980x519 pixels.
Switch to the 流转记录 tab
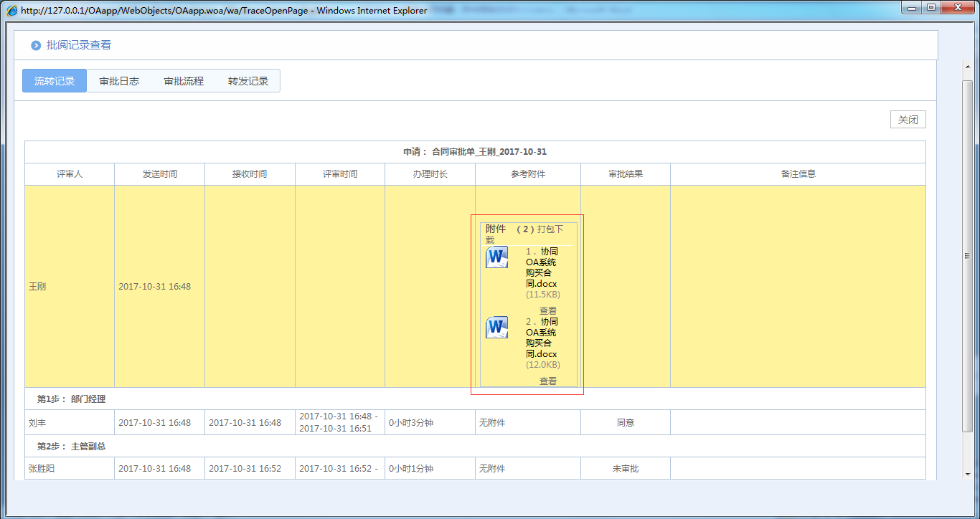[55, 81]
